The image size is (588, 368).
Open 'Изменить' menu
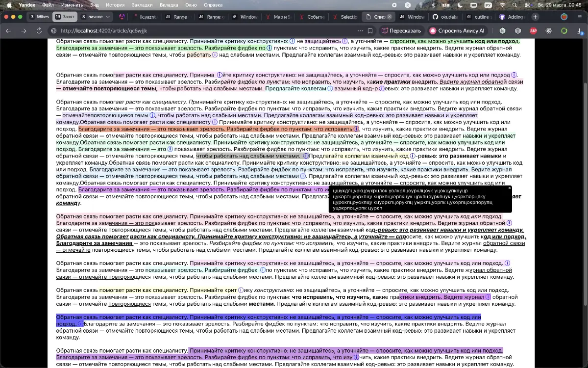coord(72,4)
